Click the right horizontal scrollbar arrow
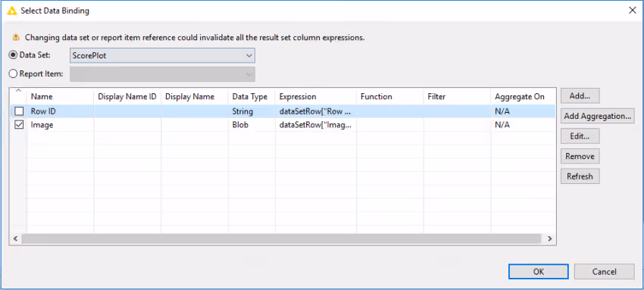Screen dimensions: 644x290 pos(549,239)
